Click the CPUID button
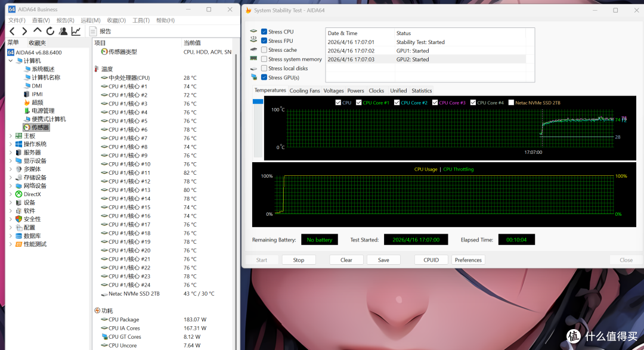 (x=431, y=260)
